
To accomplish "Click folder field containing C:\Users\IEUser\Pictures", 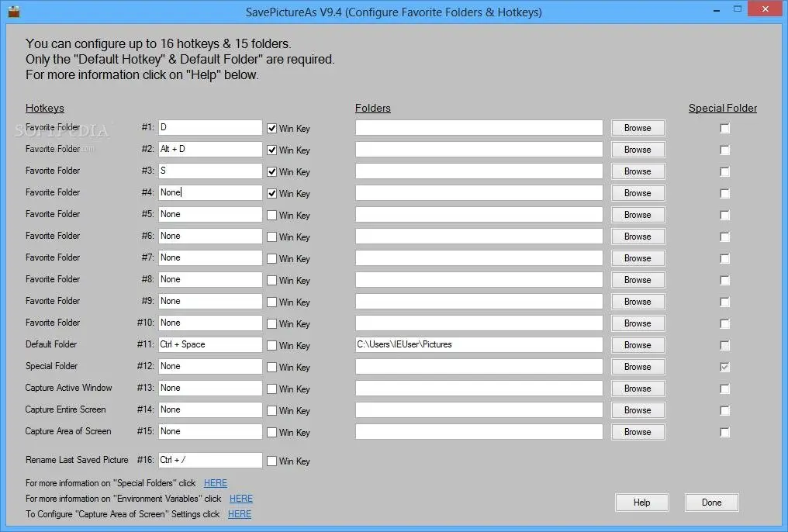I will coord(479,344).
